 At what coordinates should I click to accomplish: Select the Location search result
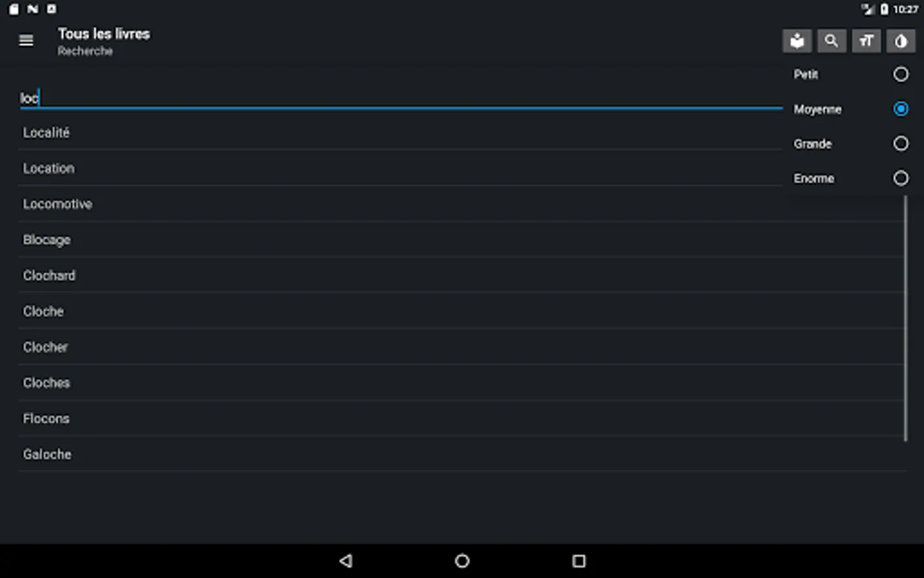click(x=401, y=168)
